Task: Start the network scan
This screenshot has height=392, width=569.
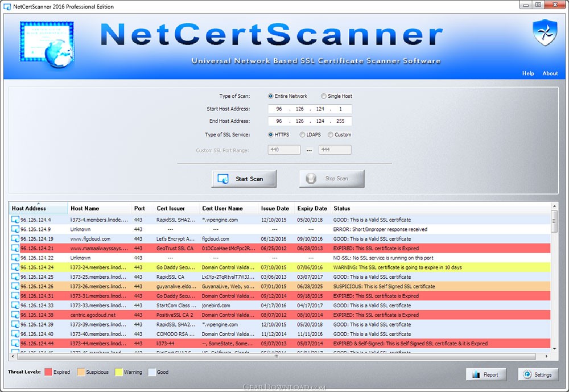Action: [x=244, y=179]
